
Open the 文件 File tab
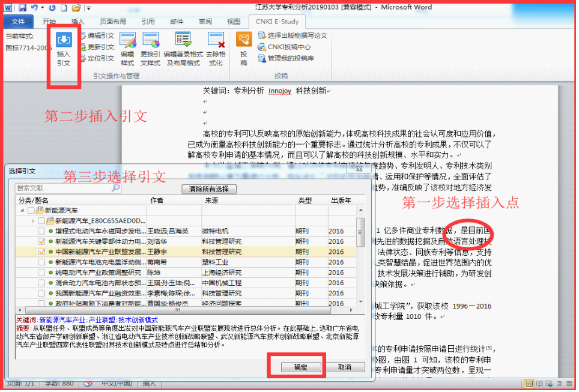pos(18,22)
